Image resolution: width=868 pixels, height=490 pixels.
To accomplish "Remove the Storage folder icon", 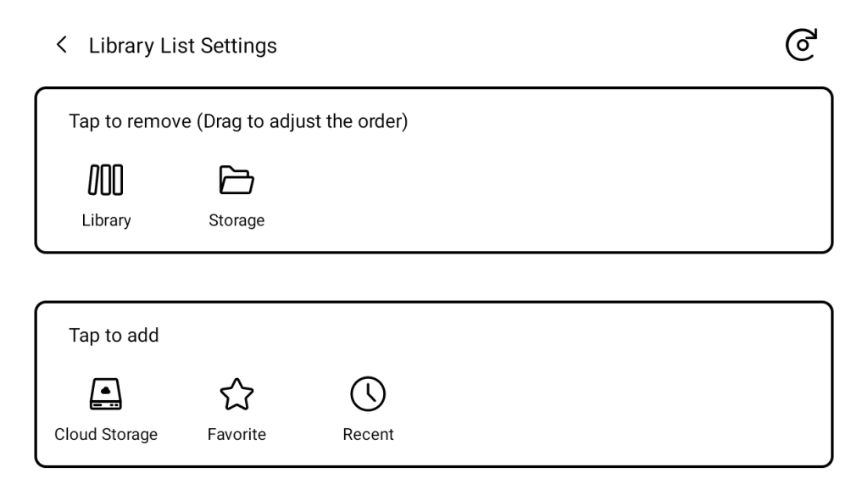I will [x=236, y=180].
